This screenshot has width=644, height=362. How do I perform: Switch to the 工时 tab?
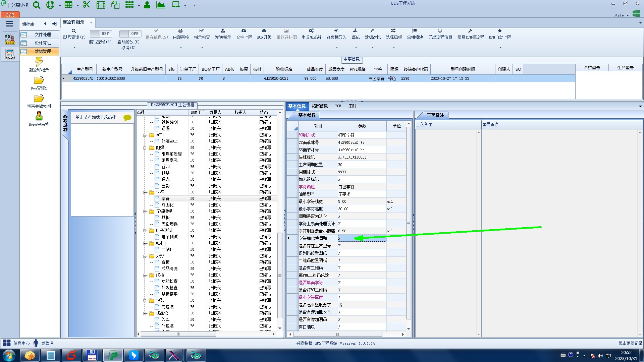(x=352, y=106)
